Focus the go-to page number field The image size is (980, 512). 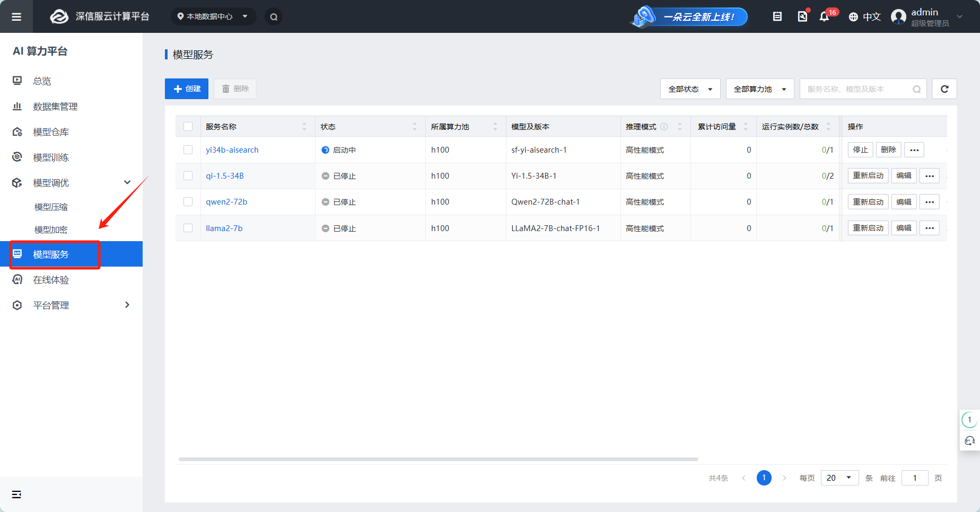click(915, 478)
